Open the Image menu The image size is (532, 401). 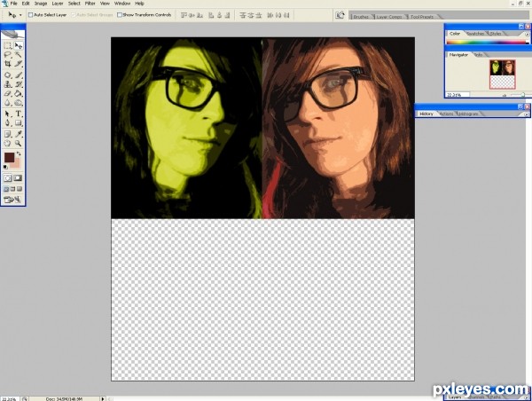[x=41, y=4]
